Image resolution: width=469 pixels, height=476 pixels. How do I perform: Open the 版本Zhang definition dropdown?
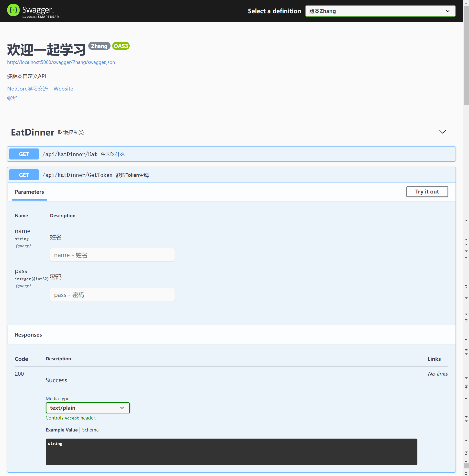click(x=380, y=11)
